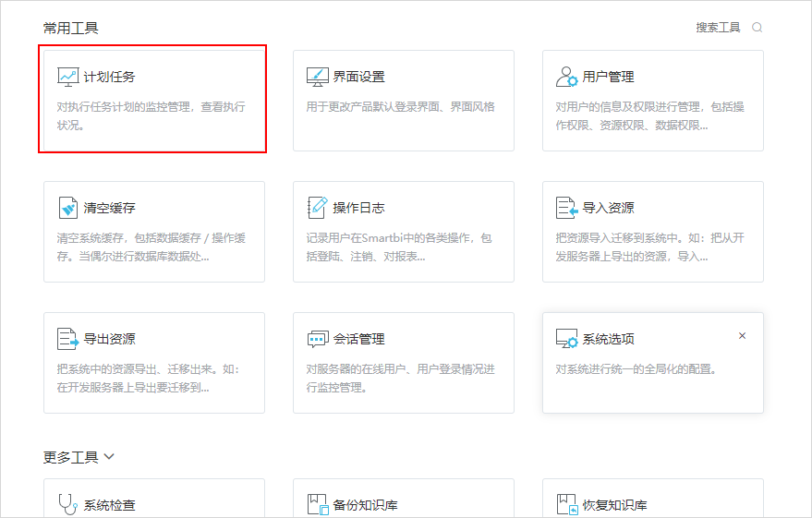The height and width of the screenshot is (518, 812).
Task: Open the 操作日志 tool title
Action: (x=358, y=208)
